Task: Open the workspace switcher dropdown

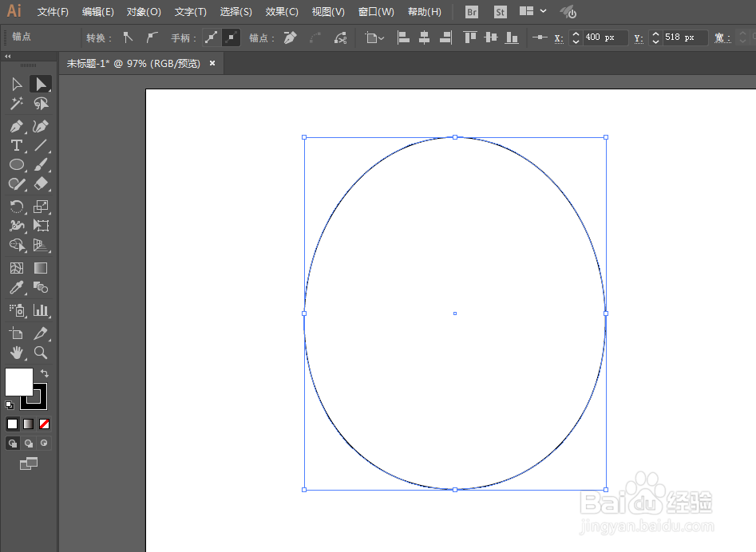Action: pos(543,12)
